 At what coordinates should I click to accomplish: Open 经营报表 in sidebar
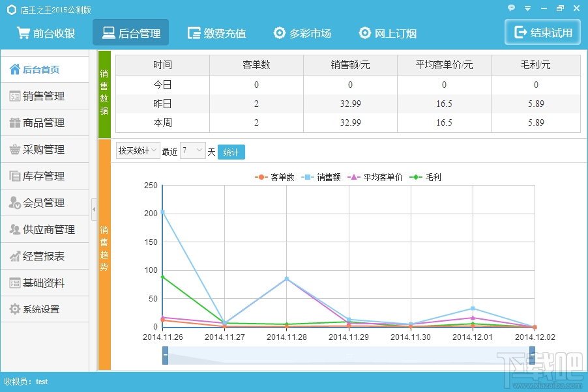click(x=45, y=257)
